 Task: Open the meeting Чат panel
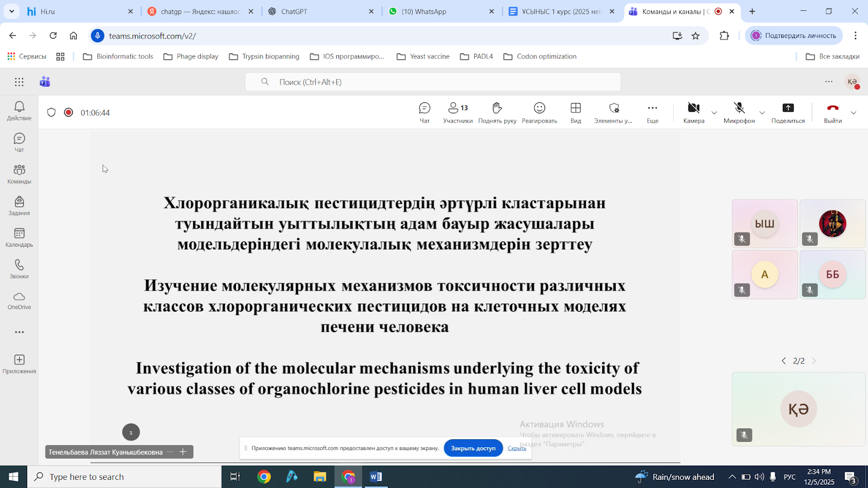click(424, 112)
